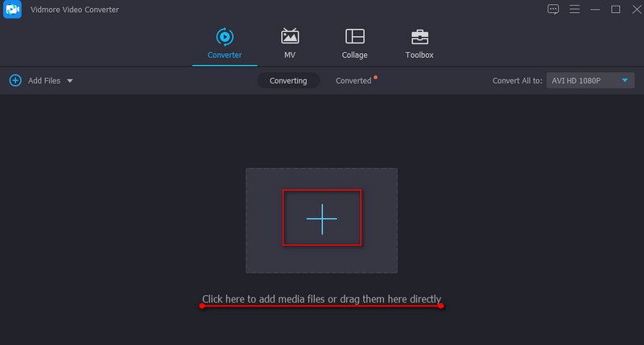This screenshot has height=345, width=644.
Task: Close the Vidmore Video Converter window
Action: [634, 9]
